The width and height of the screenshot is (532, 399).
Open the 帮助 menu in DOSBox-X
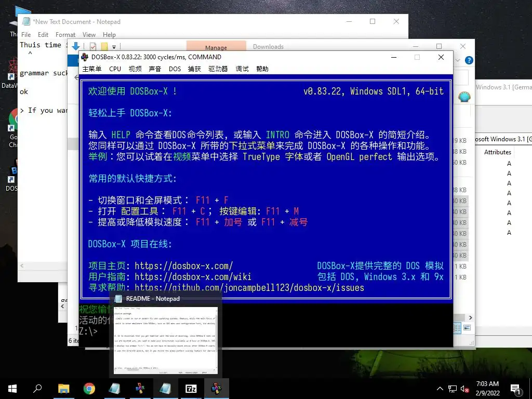(262, 69)
